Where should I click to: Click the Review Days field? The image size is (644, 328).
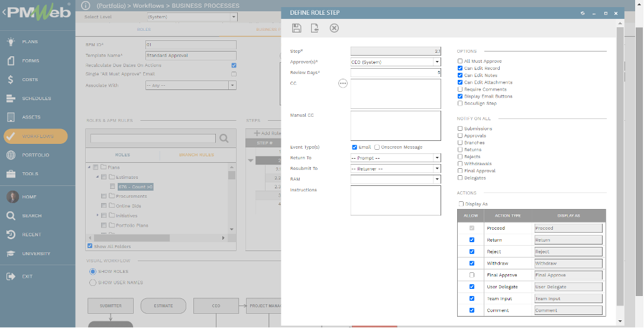396,73
